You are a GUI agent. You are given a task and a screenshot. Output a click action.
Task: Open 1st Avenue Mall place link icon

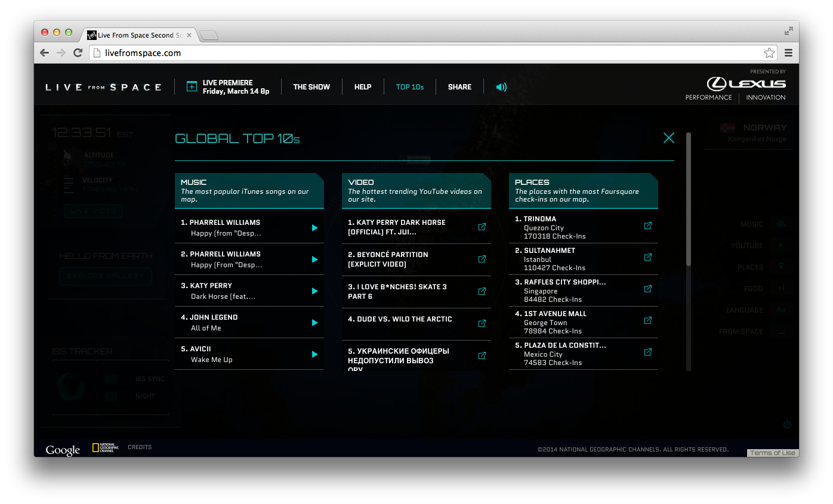point(648,320)
